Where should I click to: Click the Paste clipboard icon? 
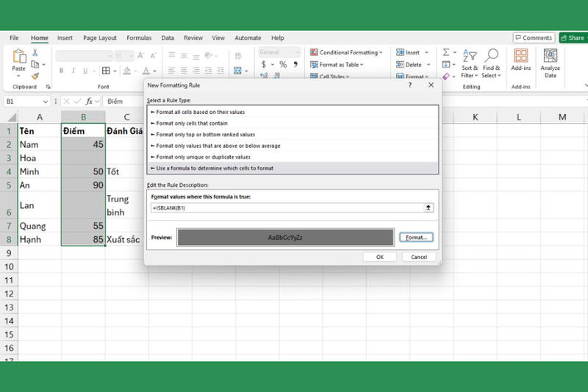pos(19,57)
